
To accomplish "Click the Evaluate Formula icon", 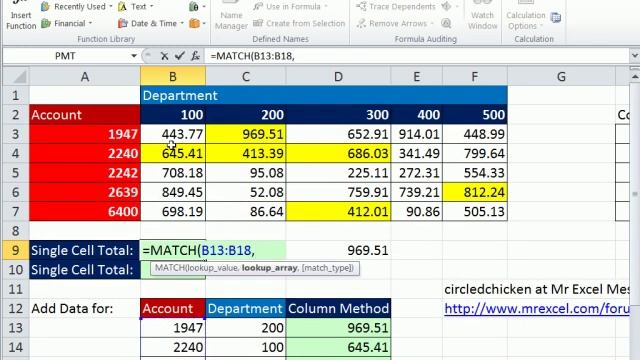I will [x=447, y=23].
